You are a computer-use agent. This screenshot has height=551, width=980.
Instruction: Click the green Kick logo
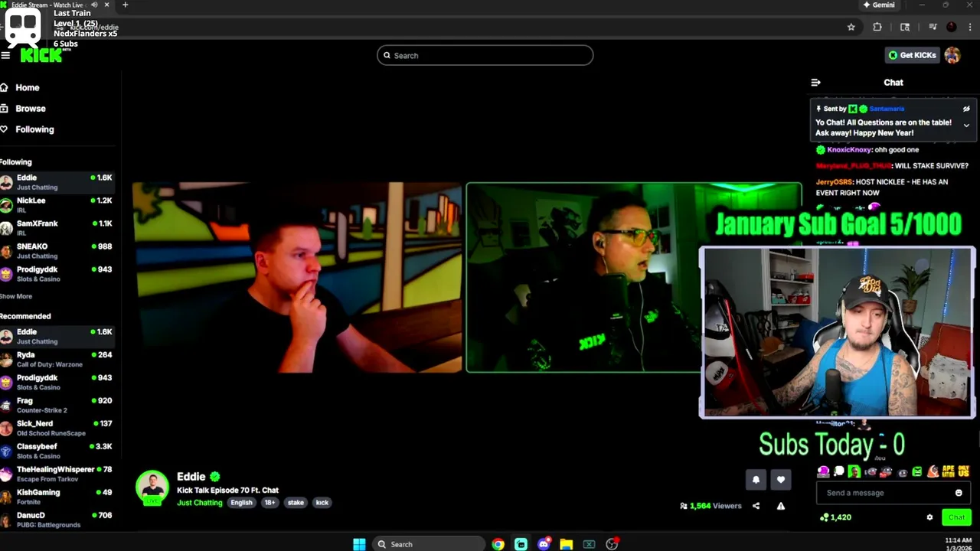click(x=41, y=55)
